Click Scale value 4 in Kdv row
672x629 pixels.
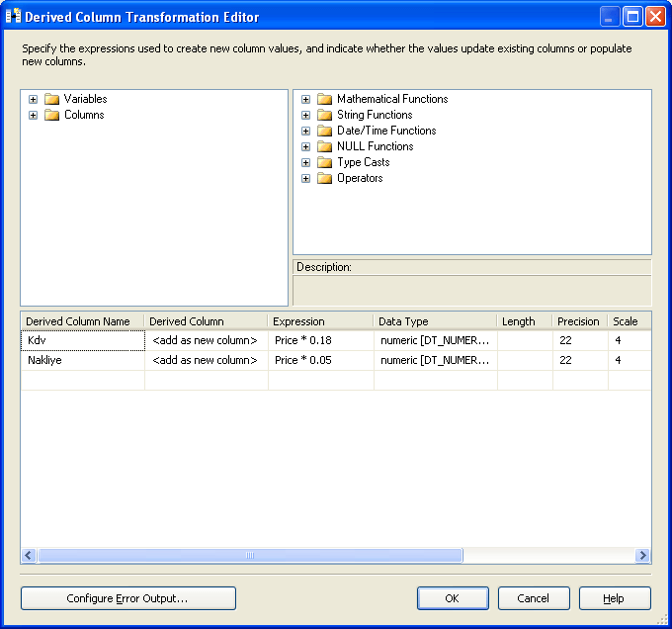click(630, 340)
